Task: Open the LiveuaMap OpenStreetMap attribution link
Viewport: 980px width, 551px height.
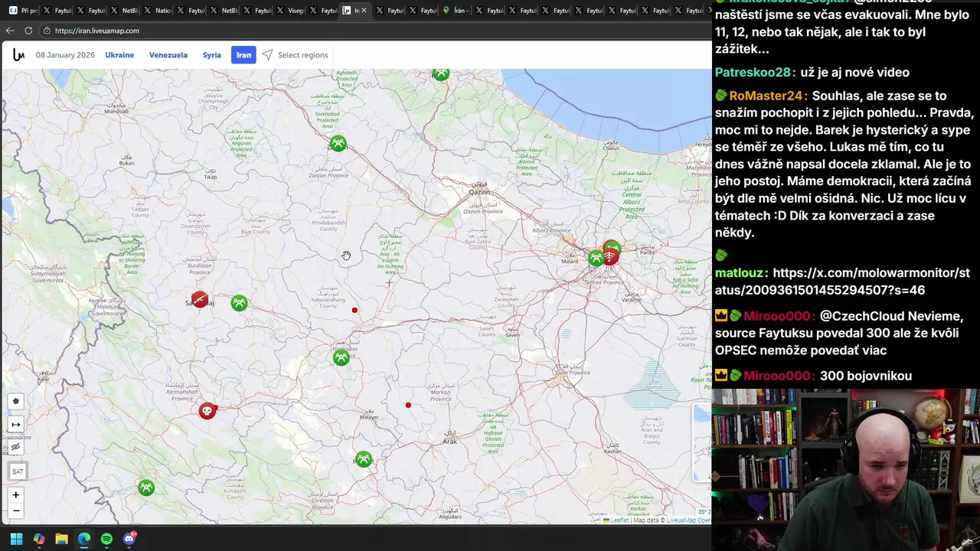Action: 688,520
